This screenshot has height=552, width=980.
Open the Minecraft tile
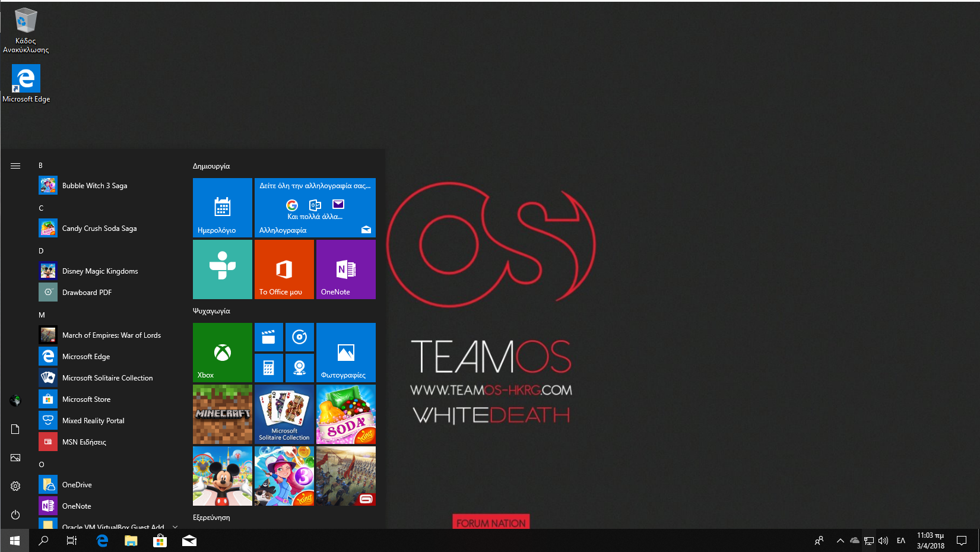[x=223, y=414]
